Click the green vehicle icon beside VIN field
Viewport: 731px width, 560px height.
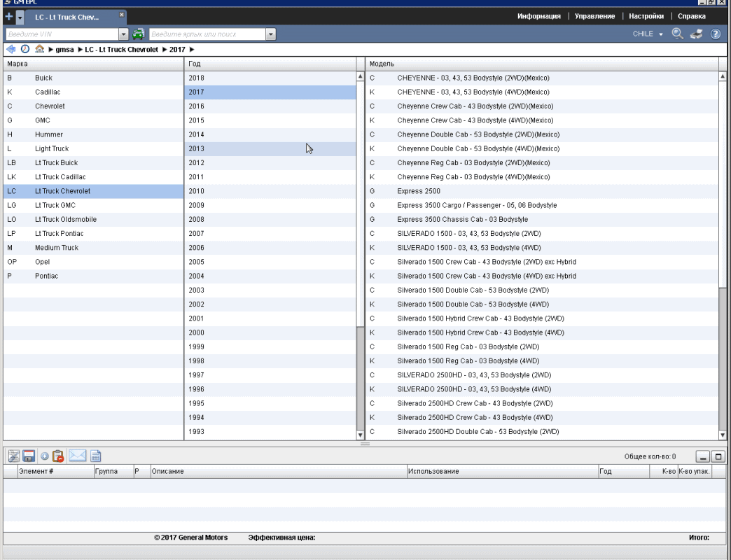[x=139, y=34]
